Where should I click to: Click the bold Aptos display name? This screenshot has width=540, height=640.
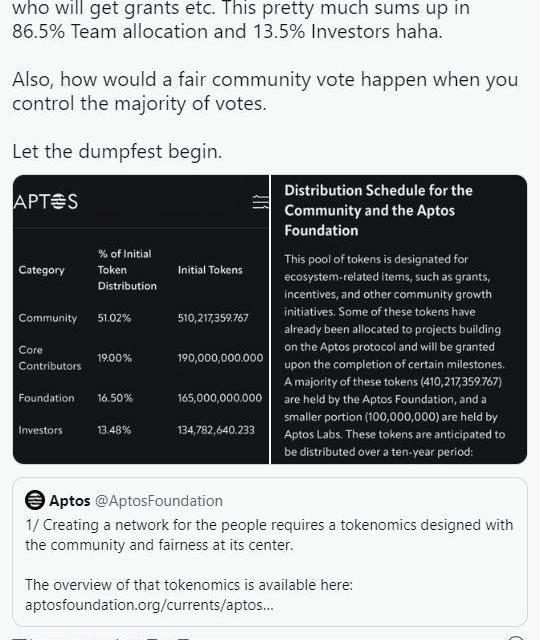click(70, 501)
